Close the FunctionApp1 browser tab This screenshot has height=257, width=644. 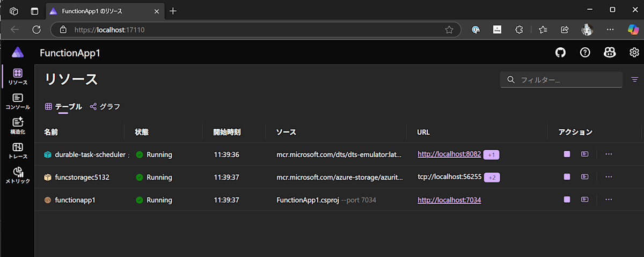pos(157,11)
